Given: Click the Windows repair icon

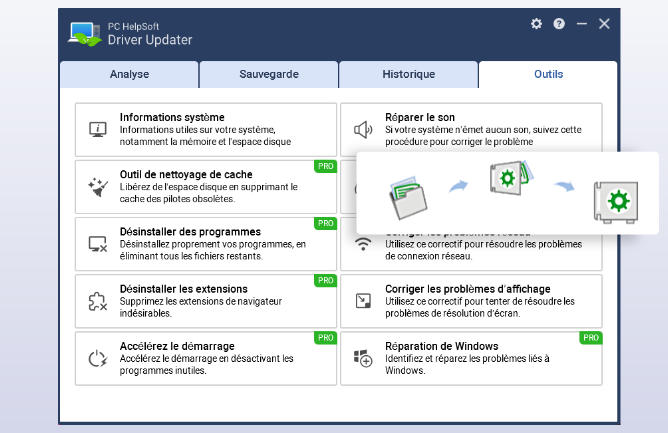Looking at the screenshot, I should [363, 358].
